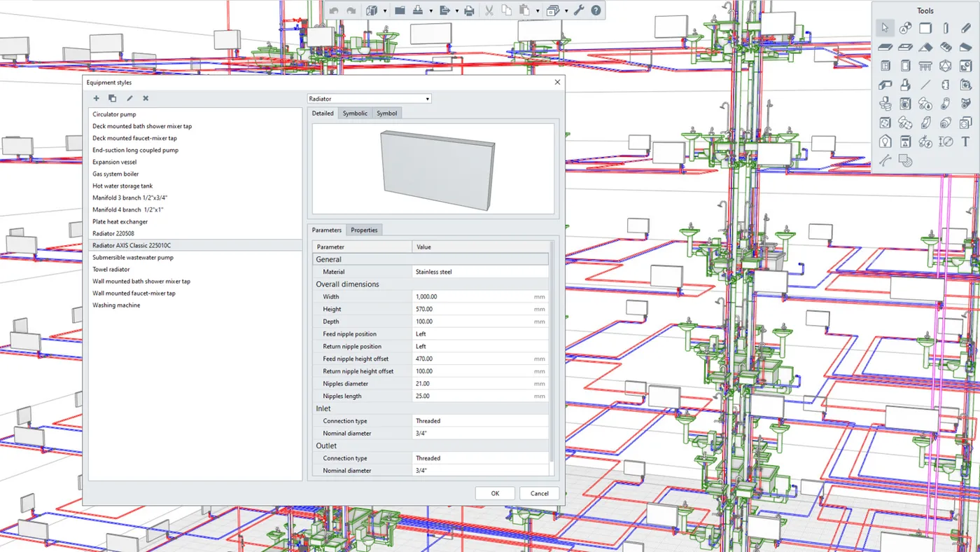
Task: Dismiss the dialog with the Cancel button
Action: click(539, 492)
